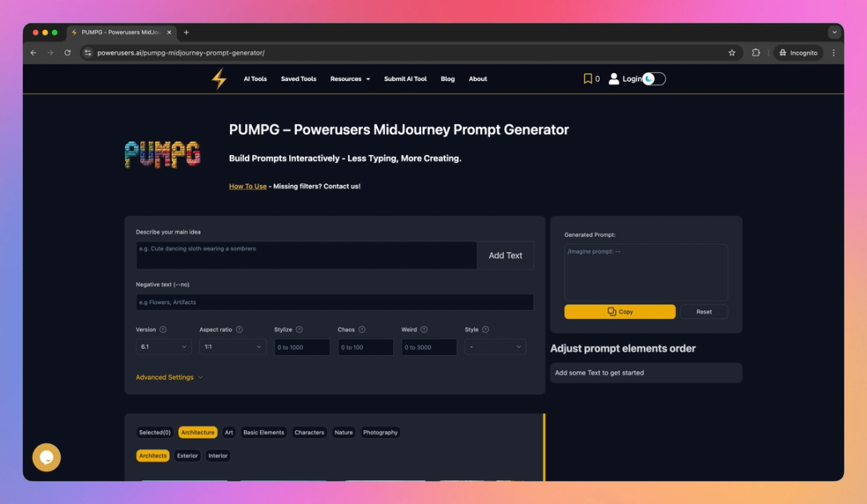Screen dimensions: 867x504
Task: Switch to the PUMPG browser tab
Action: coord(120,33)
